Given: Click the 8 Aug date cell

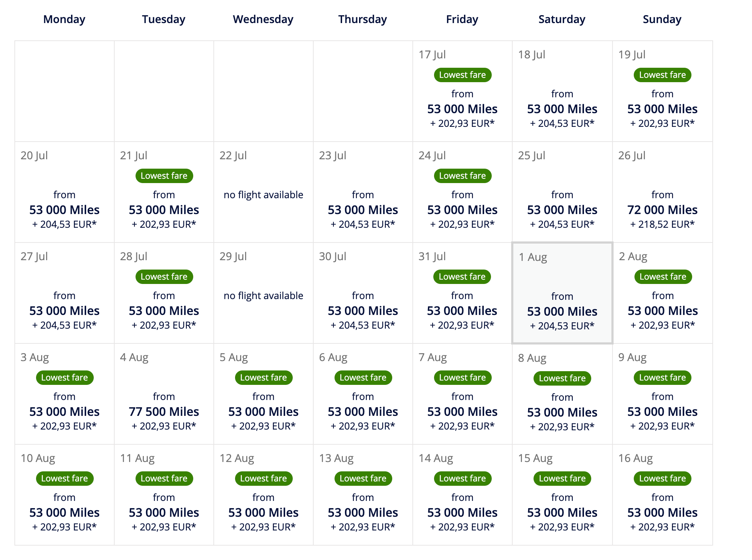Looking at the screenshot, I should (x=562, y=394).
